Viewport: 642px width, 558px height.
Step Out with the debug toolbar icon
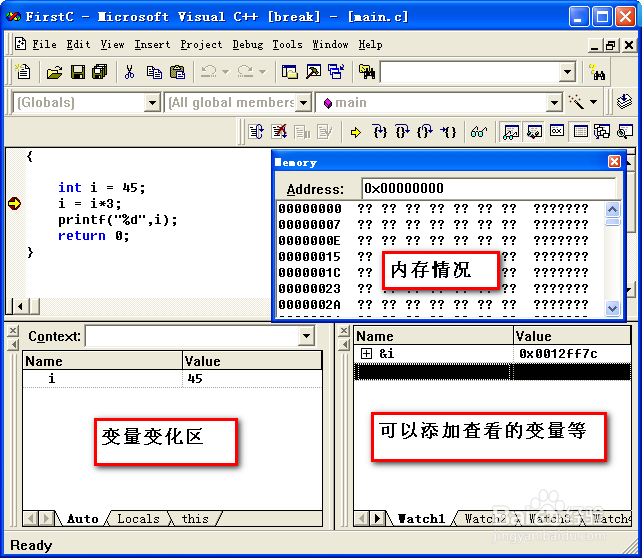(425, 132)
